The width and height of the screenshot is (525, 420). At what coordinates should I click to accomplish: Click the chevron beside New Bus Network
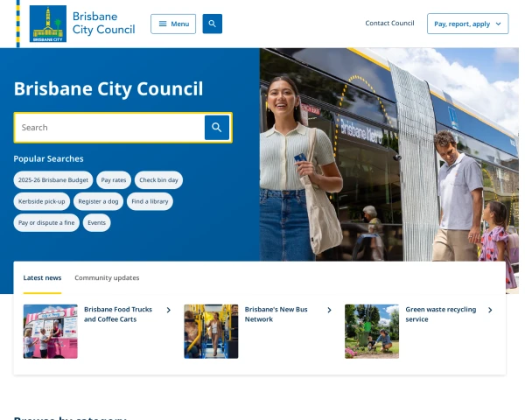tap(330, 310)
